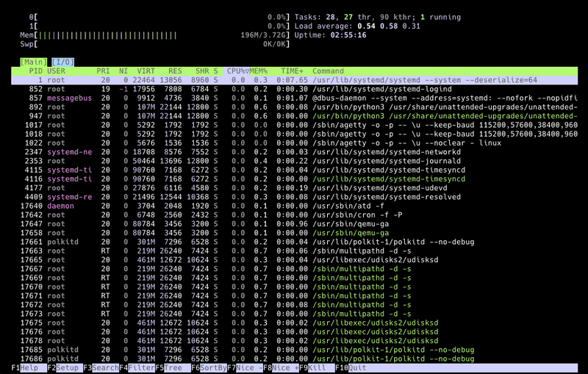Activate F4 Filter option

[x=141, y=368]
